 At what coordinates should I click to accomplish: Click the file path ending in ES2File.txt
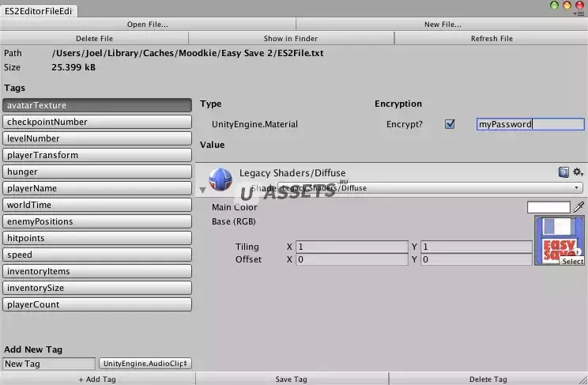(187, 53)
